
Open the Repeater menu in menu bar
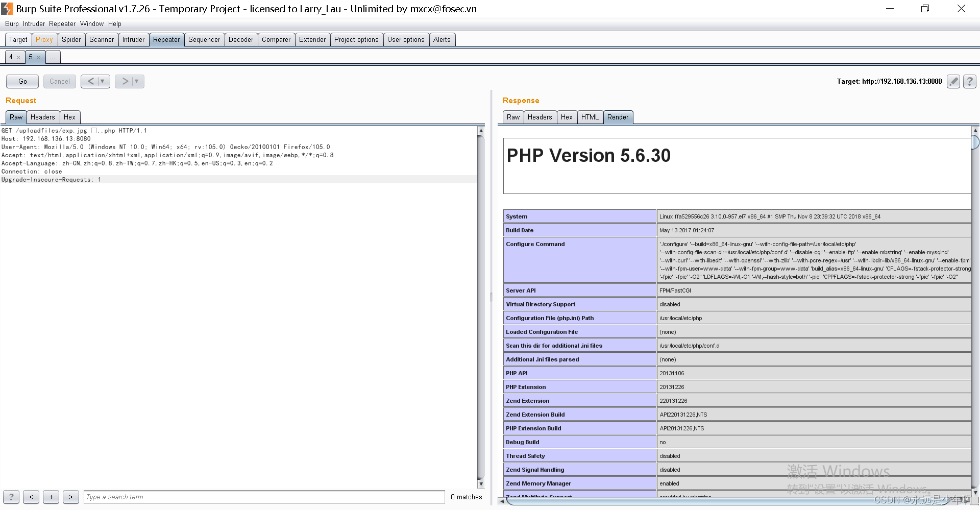[62, 24]
